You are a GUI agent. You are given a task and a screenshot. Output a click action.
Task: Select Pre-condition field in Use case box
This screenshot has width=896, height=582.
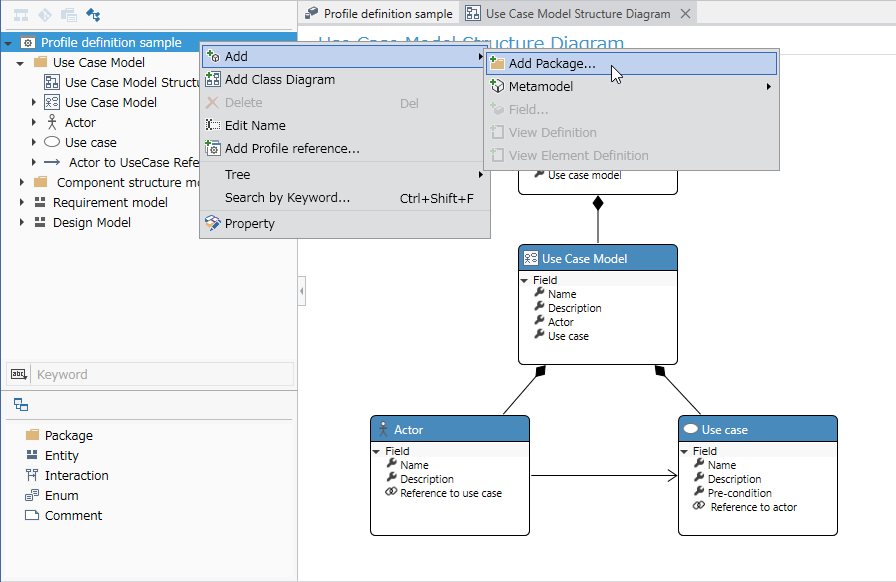(739, 493)
